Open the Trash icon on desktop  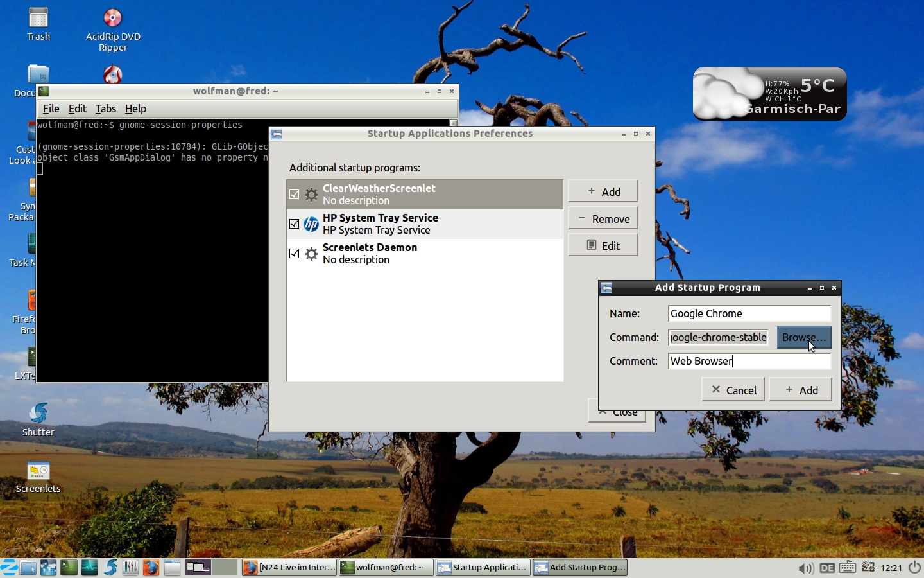click(x=38, y=19)
